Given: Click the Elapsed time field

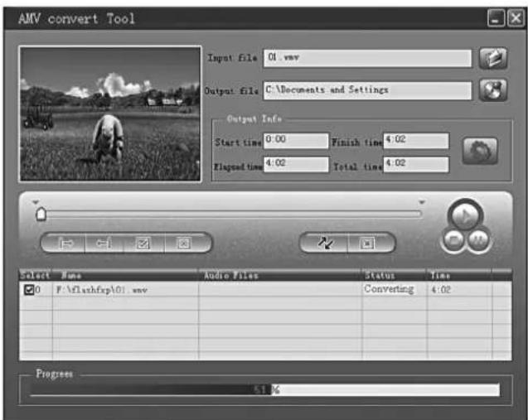Looking at the screenshot, I should [x=296, y=164].
